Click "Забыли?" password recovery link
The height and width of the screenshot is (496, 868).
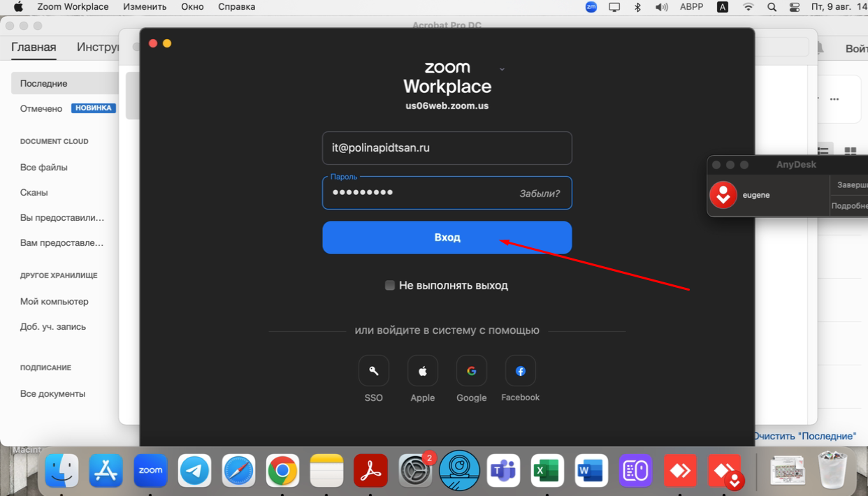539,194
